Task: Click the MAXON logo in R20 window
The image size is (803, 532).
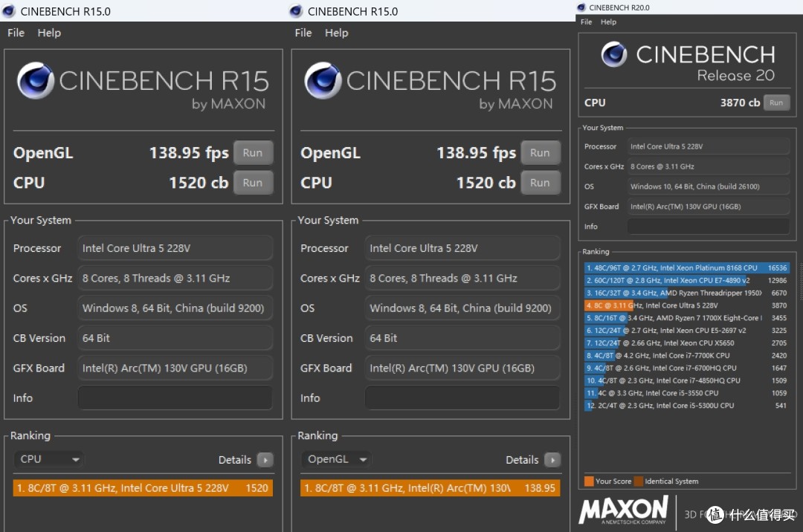Action: (624, 510)
